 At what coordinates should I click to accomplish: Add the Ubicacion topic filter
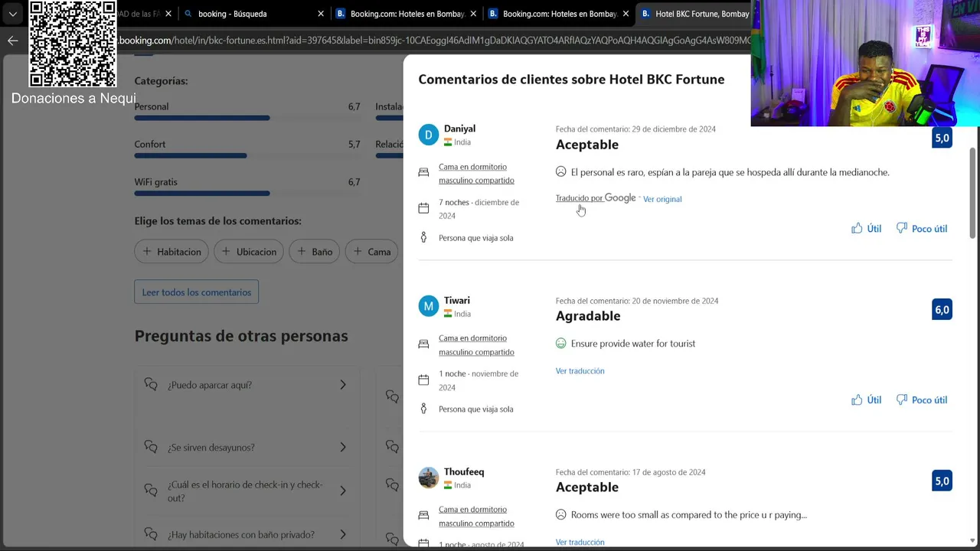(x=250, y=252)
